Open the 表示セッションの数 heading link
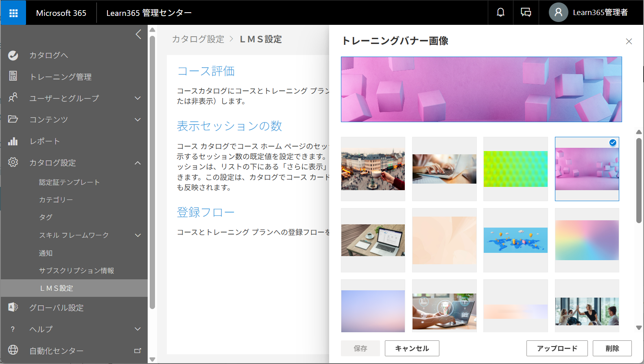This screenshot has height=364, width=644. 229,126
